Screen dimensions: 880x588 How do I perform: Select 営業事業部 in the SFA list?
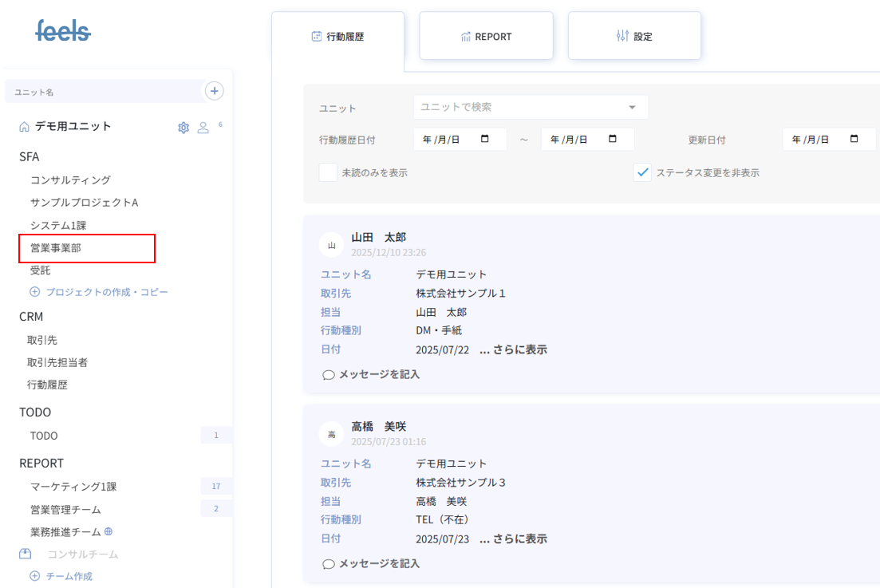56,248
